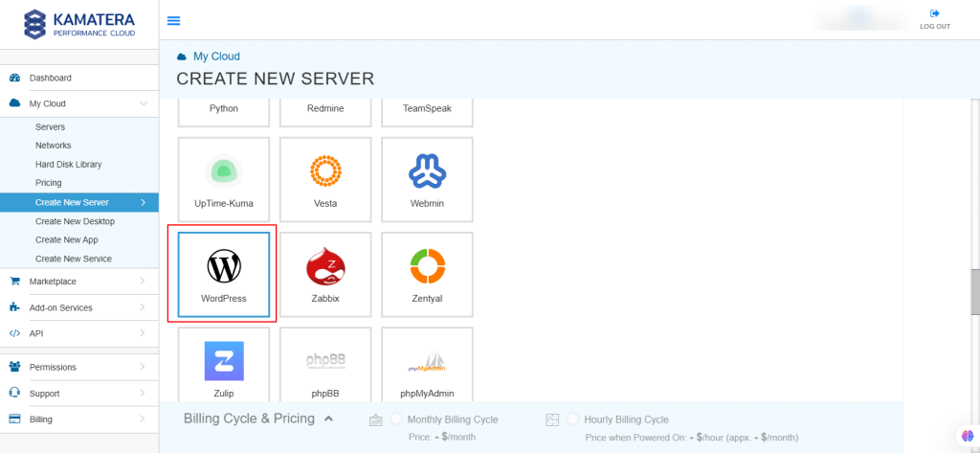
Task: Select the phpBB app tile
Action: 325,364
